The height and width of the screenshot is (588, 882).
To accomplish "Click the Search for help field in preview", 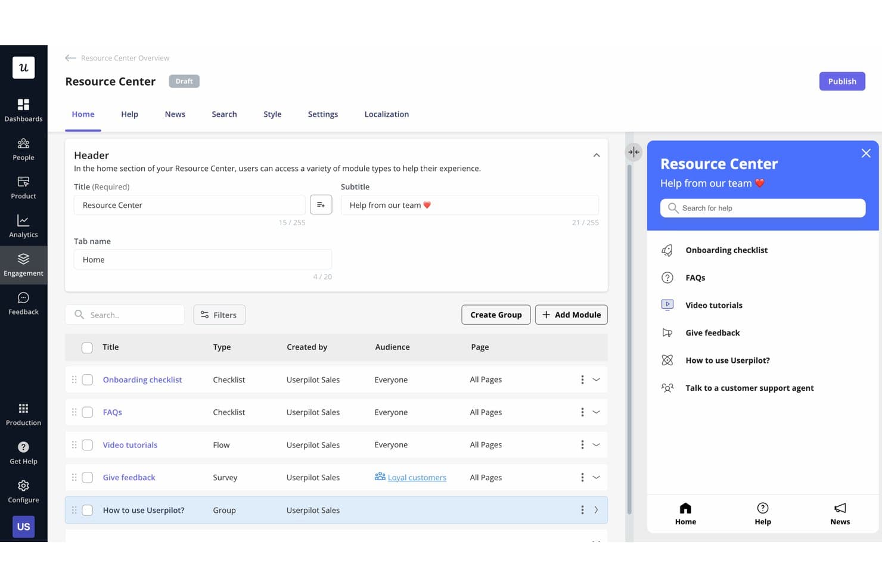I will (x=763, y=208).
